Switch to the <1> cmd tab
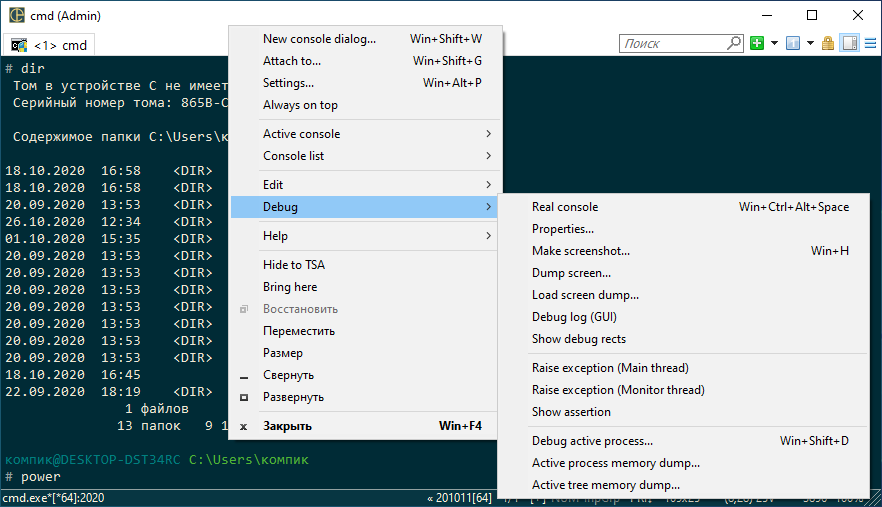The width and height of the screenshot is (882, 507). (x=50, y=45)
